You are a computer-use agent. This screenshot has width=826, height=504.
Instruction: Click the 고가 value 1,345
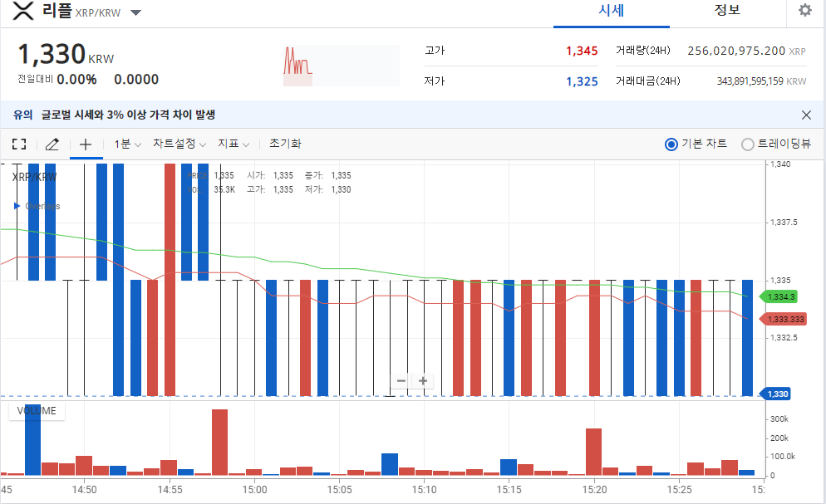[582, 51]
